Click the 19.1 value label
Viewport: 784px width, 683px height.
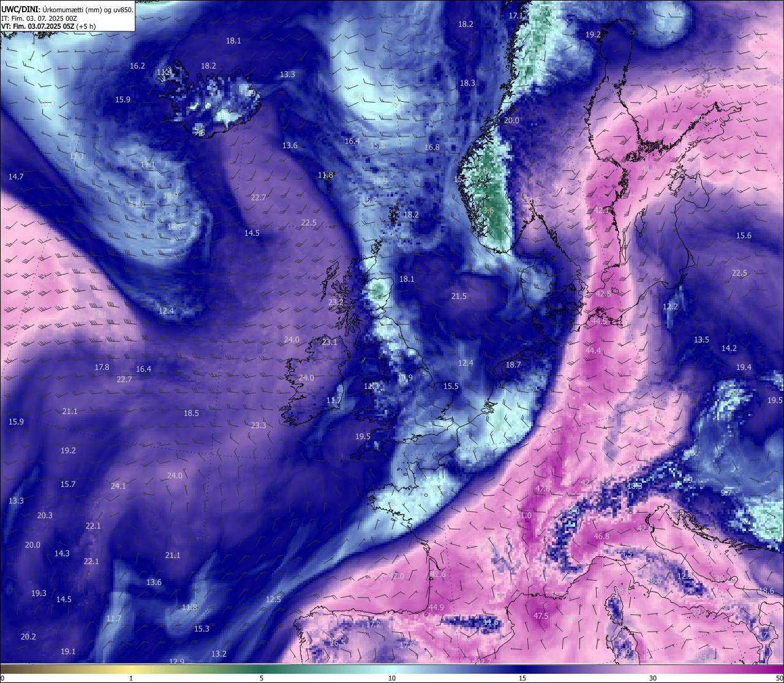click(x=68, y=651)
